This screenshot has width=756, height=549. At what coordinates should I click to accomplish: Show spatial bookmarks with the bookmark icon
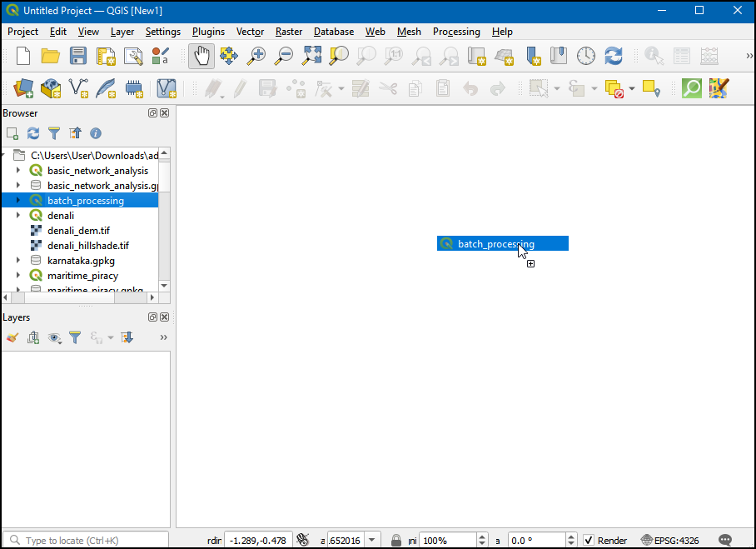coord(559,56)
